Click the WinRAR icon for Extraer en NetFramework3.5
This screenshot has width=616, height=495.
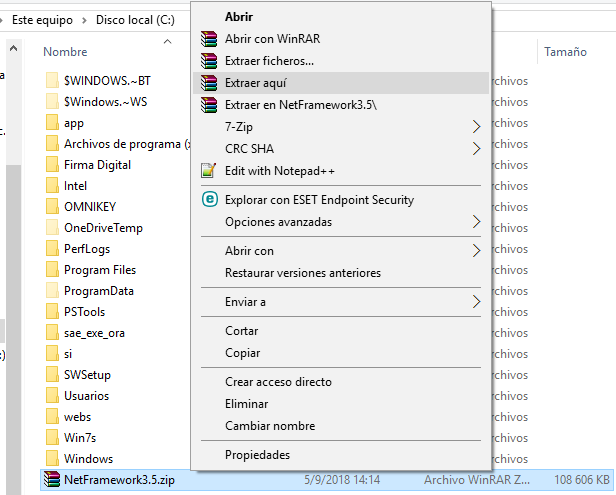[208, 105]
